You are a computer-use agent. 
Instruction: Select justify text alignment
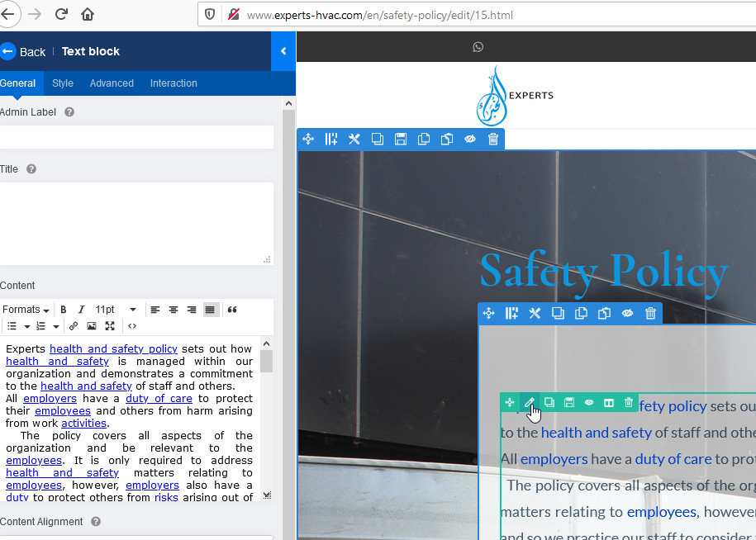coord(210,310)
